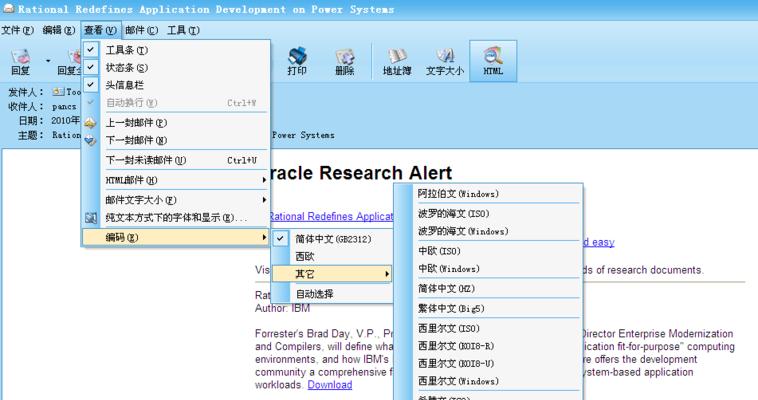
Task: Click the previous mail up-arrow icon
Action: click(90, 123)
